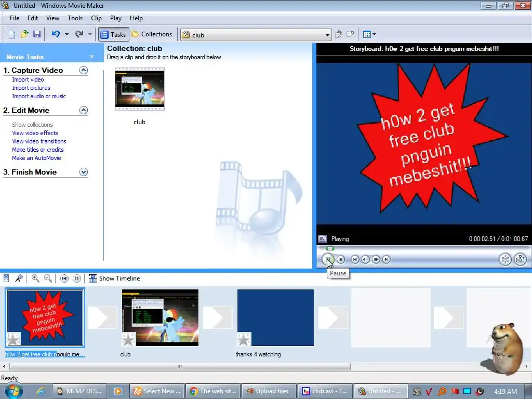The width and height of the screenshot is (532, 399).
Task: Click Import audio or music link
Action: point(39,96)
